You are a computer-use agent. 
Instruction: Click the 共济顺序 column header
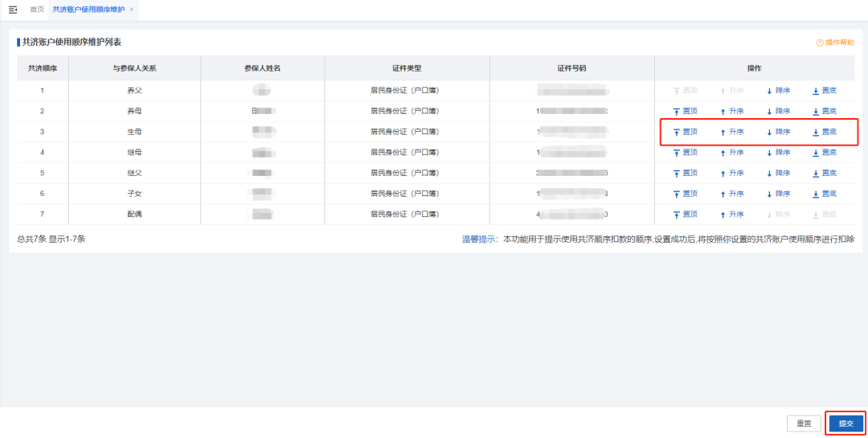coord(42,68)
